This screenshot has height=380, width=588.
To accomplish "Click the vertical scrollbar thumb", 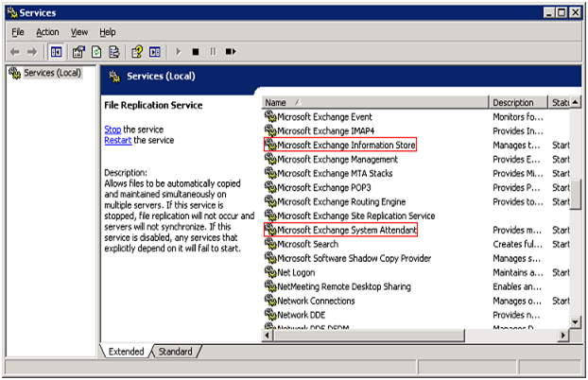I will pos(576,194).
